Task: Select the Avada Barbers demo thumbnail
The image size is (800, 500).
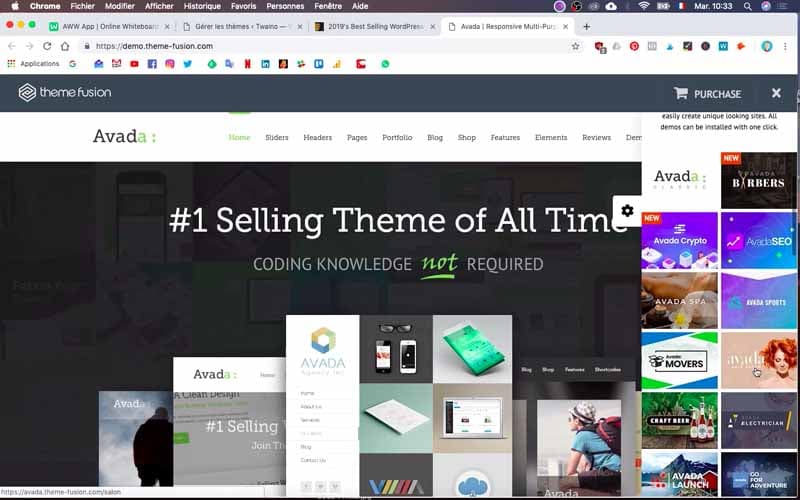Action: [x=759, y=180]
